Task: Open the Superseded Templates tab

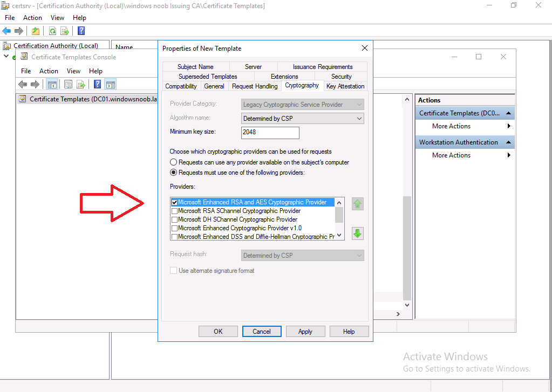Action: click(208, 77)
